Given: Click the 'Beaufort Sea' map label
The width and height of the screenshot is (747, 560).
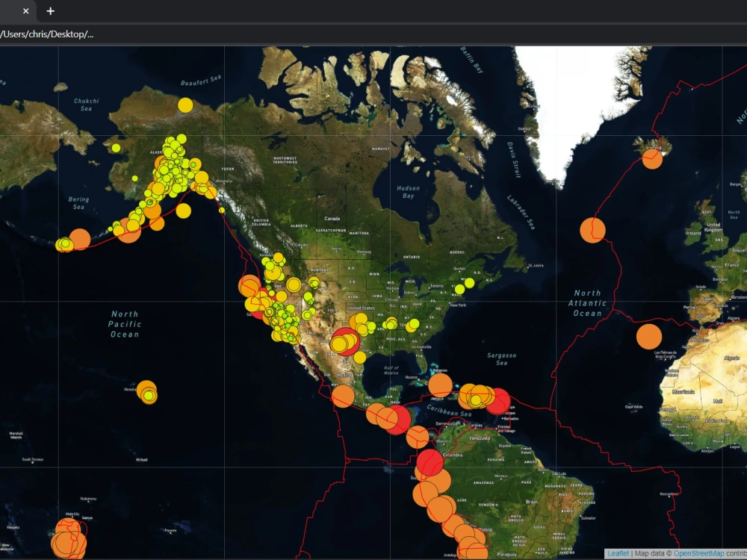Looking at the screenshot, I should (x=200, y=81).
